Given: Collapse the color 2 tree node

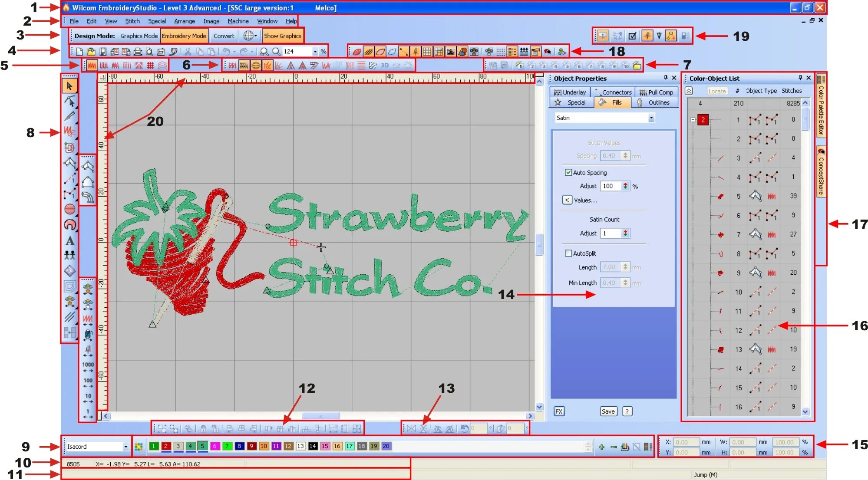Looking at the screenshot, I should pyautogui.click(x=693, y=120).
